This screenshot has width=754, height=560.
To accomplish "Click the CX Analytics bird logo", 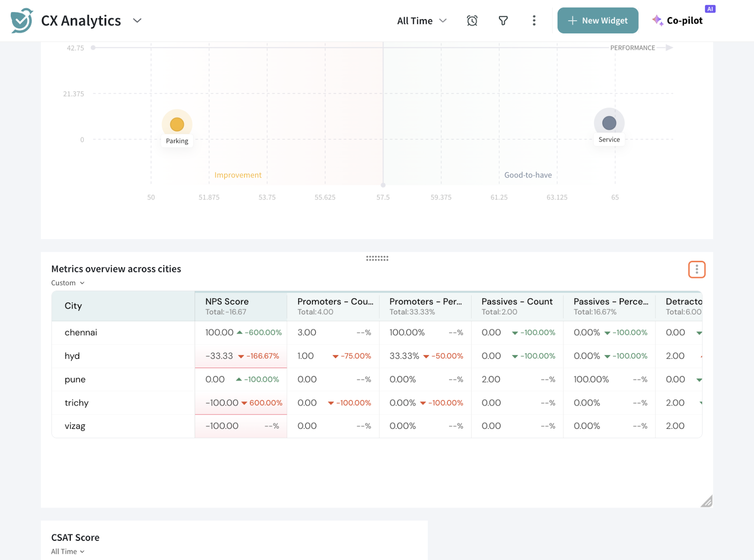I will point(22,21).
